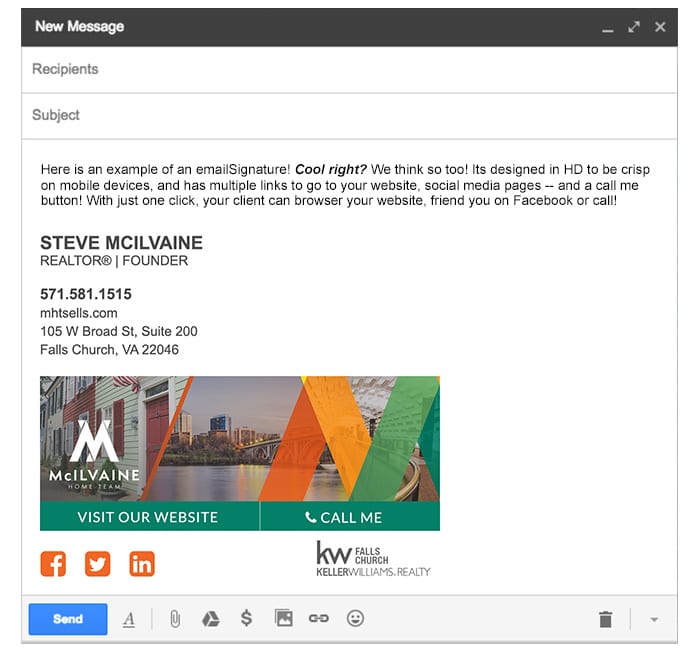This screenshot has width=700, height=650.
Task: Insert a photo into the message
Action: click(x=284, y=618)
